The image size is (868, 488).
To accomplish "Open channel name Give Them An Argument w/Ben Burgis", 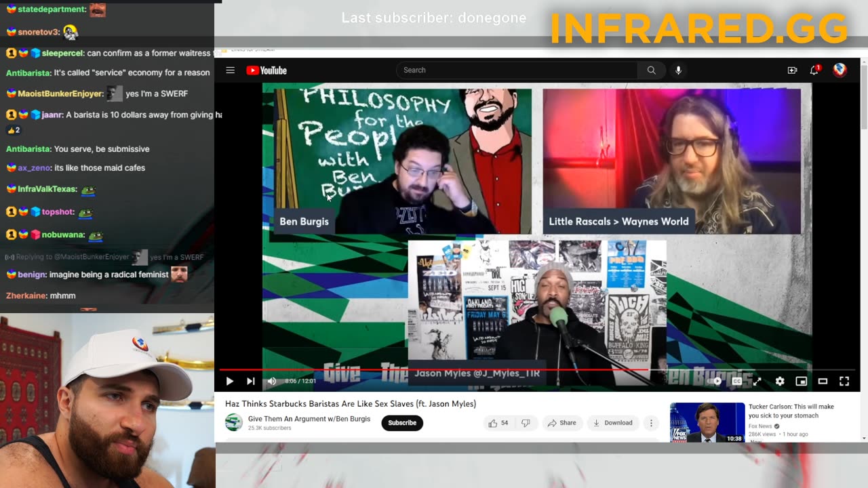I will (309, 419).
